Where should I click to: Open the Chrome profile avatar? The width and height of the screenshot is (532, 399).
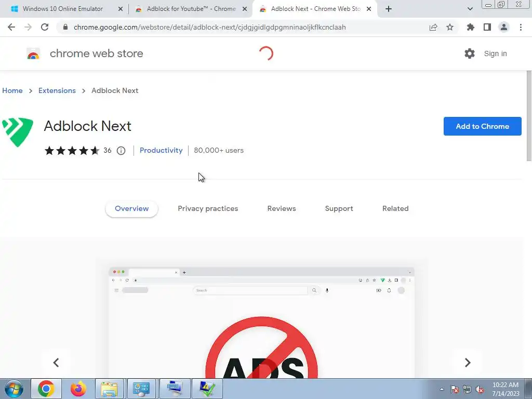tap(504, 27)
